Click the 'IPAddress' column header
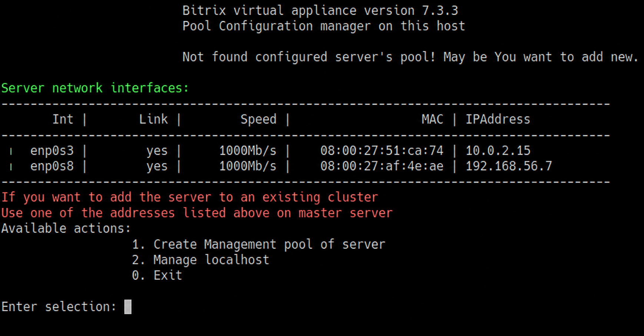644x336 pixels. tap(498, 119)
